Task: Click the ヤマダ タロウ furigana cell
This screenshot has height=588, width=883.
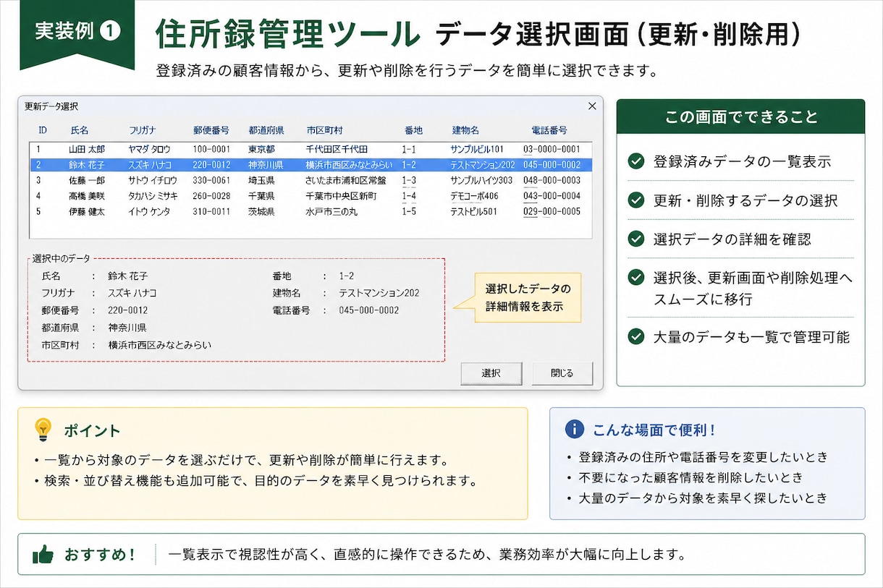Action: 149,149
